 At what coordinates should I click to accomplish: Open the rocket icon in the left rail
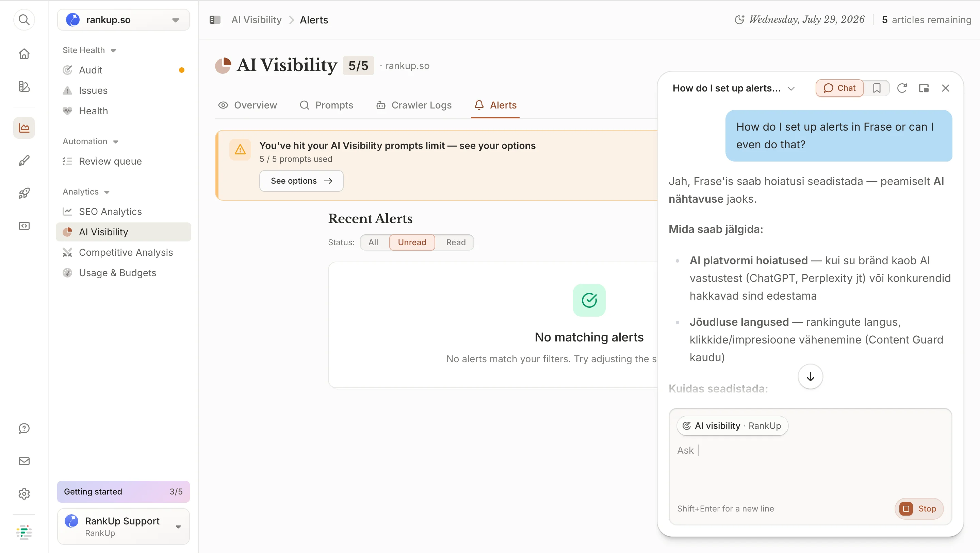(24, 193)
